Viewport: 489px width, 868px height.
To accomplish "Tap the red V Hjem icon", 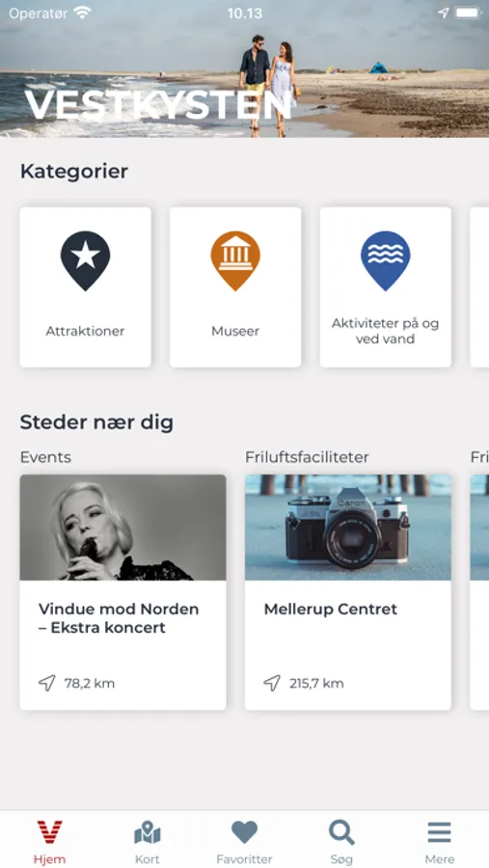I will click(x=50, y=832).
